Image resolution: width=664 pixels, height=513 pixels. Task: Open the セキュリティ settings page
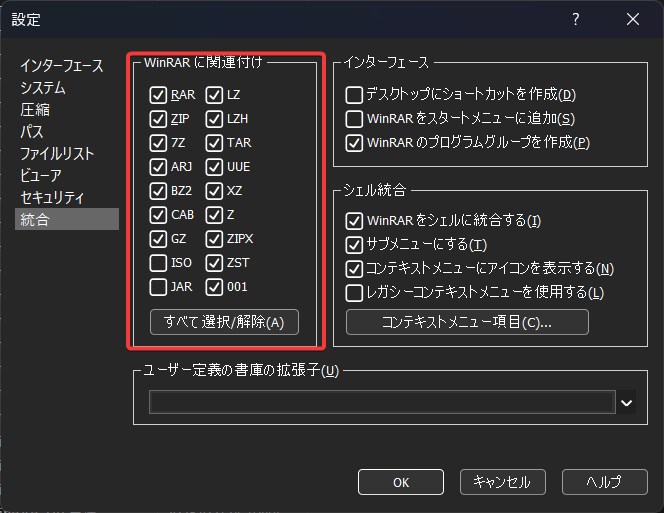pos(53,197)
